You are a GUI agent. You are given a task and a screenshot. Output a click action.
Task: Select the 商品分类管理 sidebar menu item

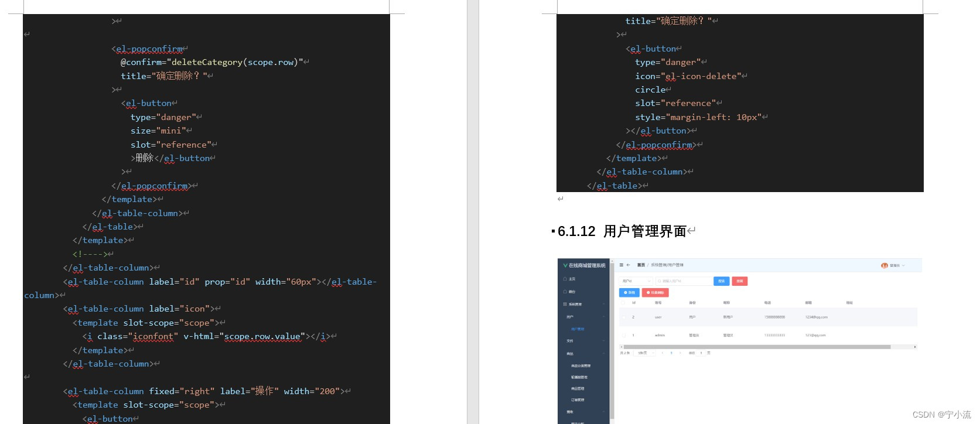[581, 365]
